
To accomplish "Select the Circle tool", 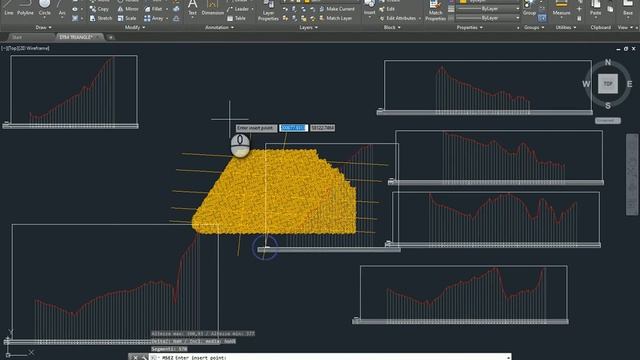I will (x=44, y=8).
